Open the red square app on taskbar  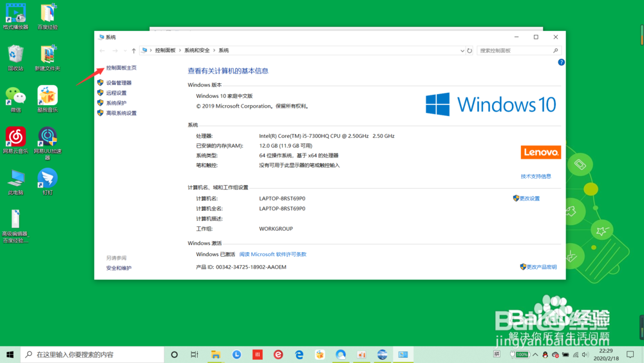click(258, 355)
